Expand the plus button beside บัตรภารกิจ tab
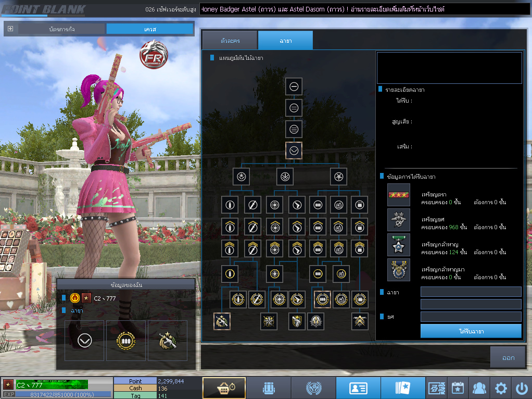Screen dimensions: 532x399 [x=10, y=29]
